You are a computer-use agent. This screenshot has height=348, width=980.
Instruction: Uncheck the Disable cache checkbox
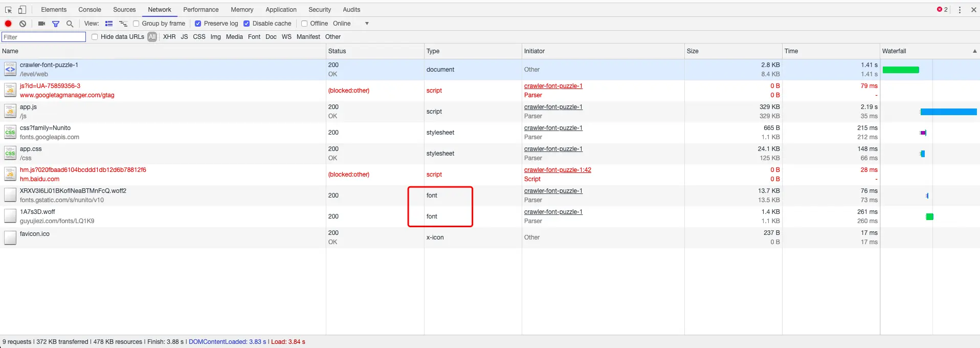pyautogui.click(x=247, y=24)
